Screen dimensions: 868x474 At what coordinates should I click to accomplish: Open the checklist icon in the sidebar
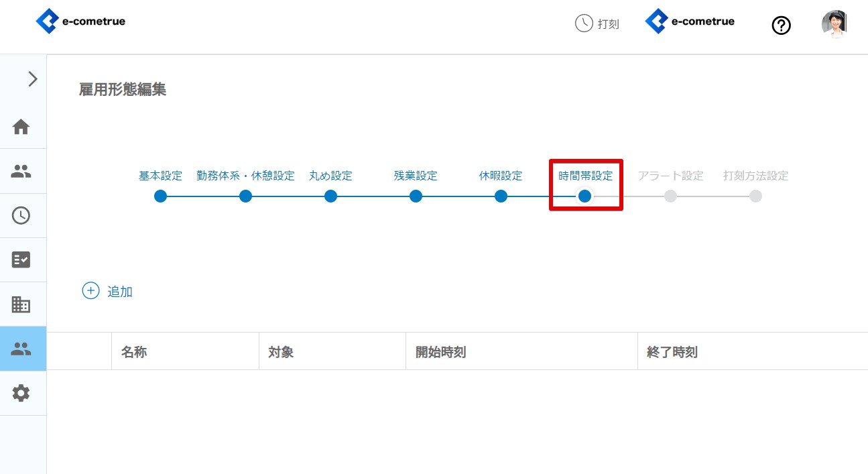pos(21,259)
